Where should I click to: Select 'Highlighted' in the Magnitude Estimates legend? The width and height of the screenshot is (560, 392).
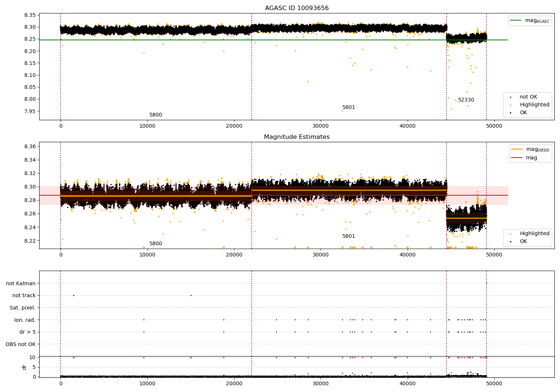coord(535,234)
